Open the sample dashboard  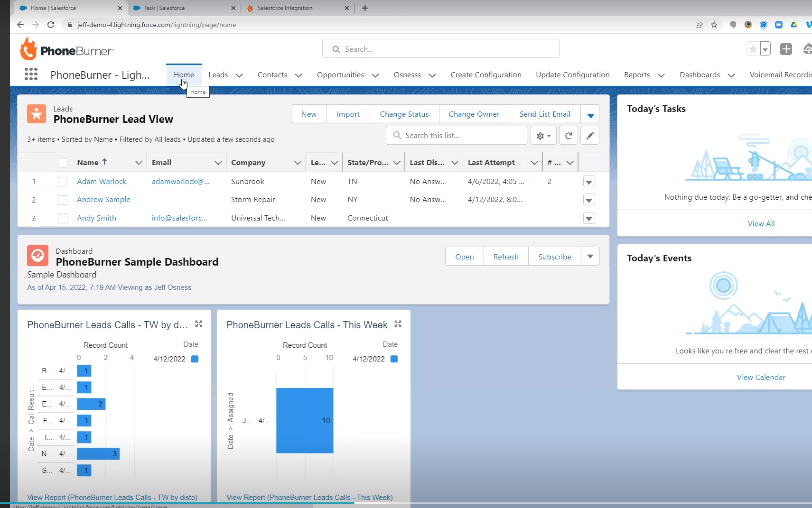465,257
